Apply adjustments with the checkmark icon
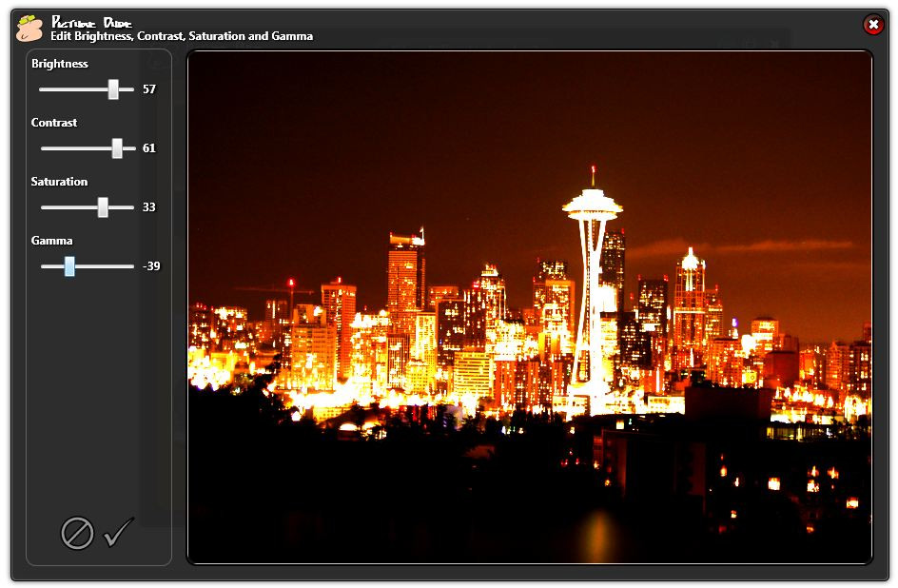This screenshot has width=898, height=588. 119,532
